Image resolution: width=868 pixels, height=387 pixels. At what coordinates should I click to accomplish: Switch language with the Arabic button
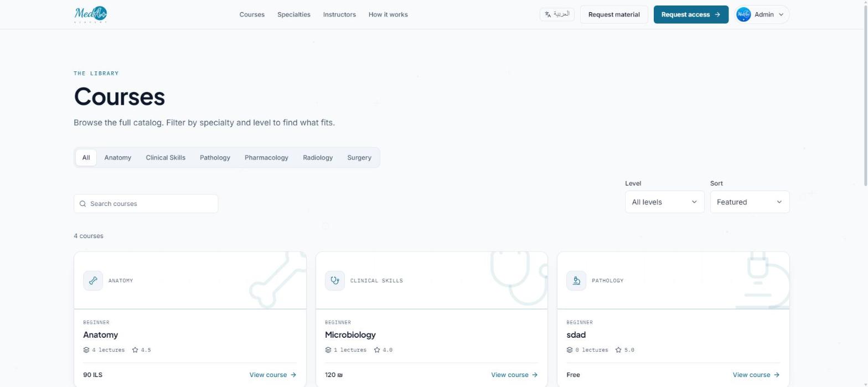pyautogui.click(x=557, y=14)
